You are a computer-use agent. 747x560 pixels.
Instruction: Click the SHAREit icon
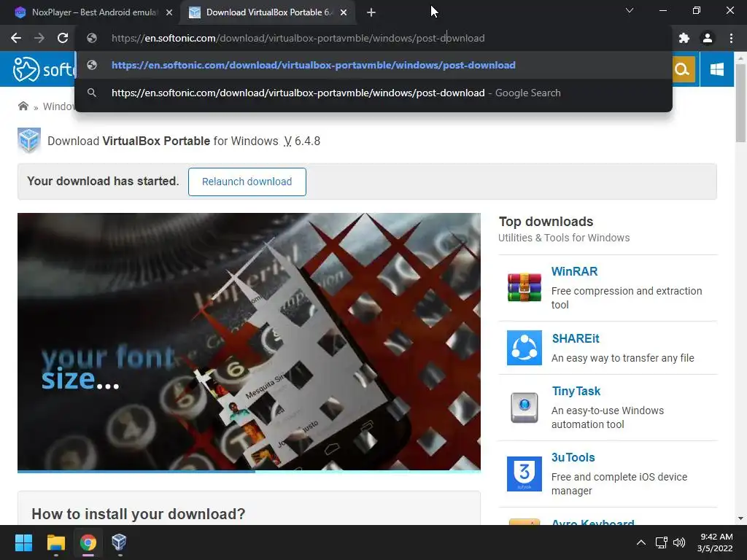(x=524, y=348)
